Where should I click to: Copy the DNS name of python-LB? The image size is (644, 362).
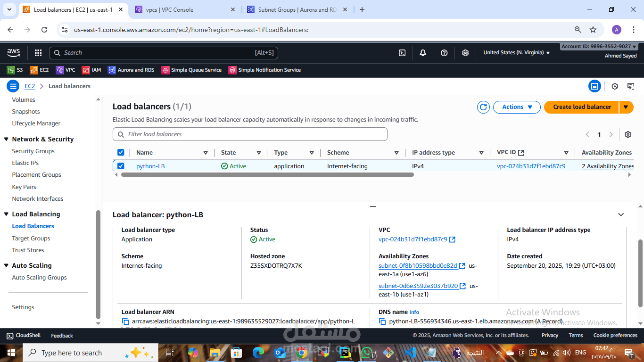383,321
